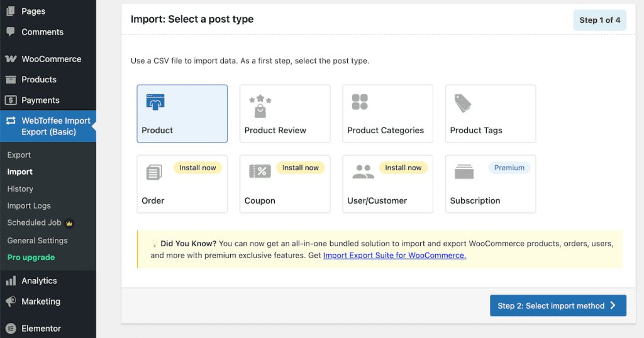Click the Did You Know? bold text
The image size is (644, 338).
(188, 243)
